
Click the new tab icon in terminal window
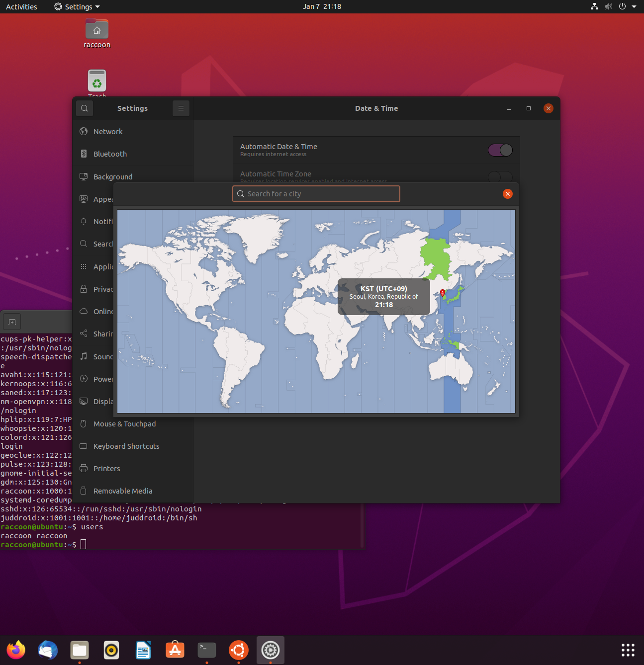(x=12, y=322)
